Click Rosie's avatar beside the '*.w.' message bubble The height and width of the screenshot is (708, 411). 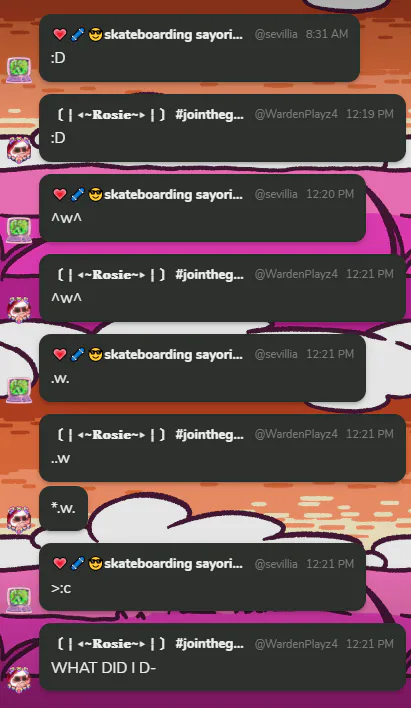pos(19,519)
